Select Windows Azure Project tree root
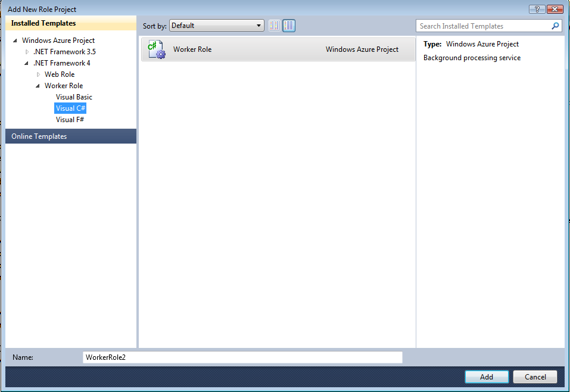Image resolution: width=570 pixels, height=392 pixels. tap(58, 41)
